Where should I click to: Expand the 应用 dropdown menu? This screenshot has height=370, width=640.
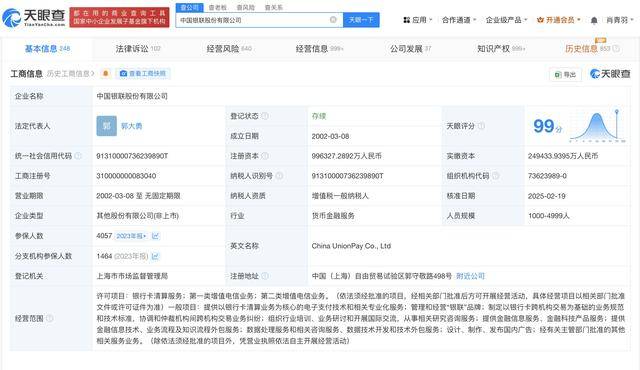click(418, 20)
